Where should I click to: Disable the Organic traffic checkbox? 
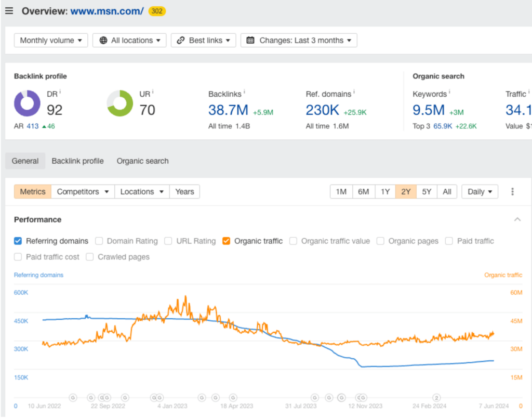[x=226, y=241]
